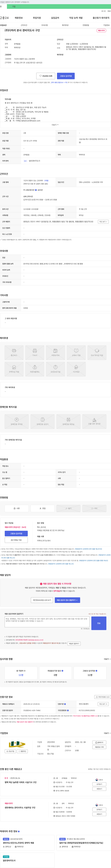Click the 로그인 link

[x=104, y=11]
